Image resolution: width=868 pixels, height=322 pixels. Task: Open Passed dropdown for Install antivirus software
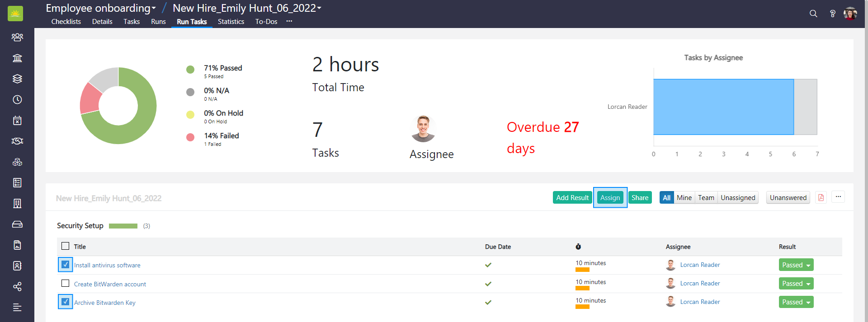click(796, 265)
